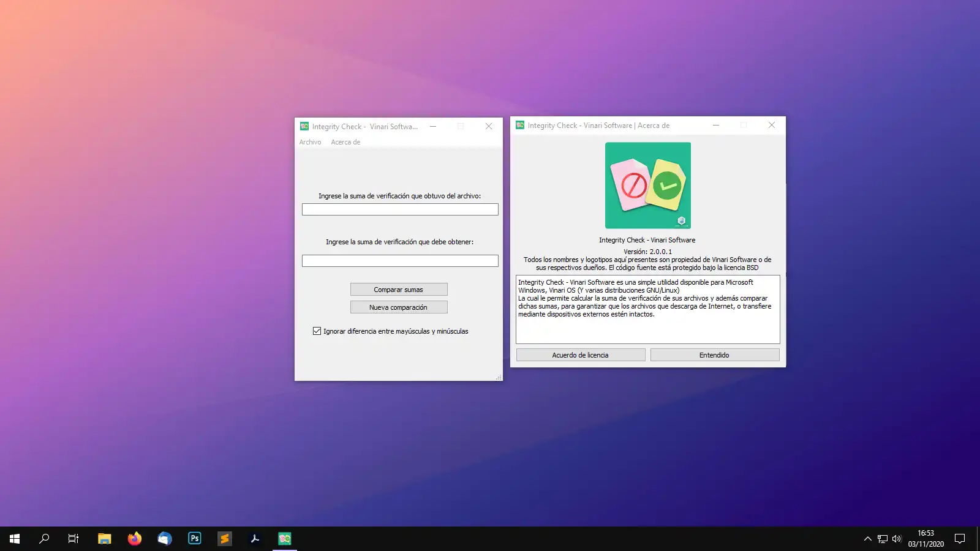Open the Acuerdo de licencia
Screen dimensions: 980x551
581,355
